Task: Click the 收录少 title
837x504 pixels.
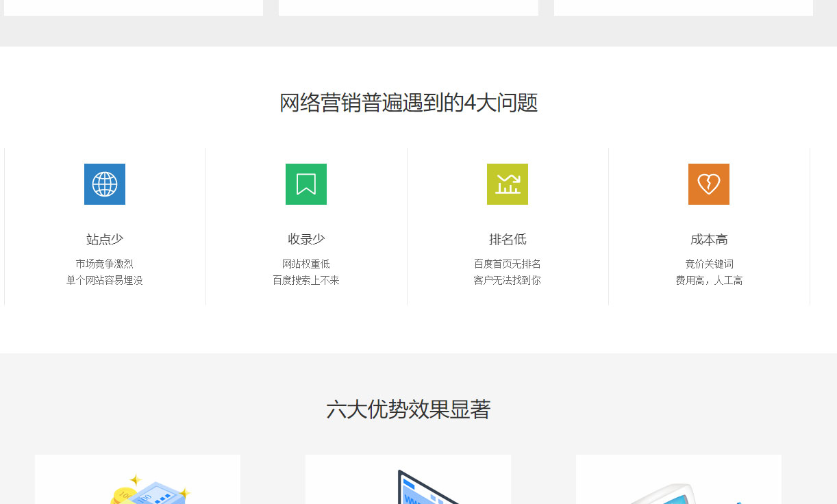Action: [306, 240]
